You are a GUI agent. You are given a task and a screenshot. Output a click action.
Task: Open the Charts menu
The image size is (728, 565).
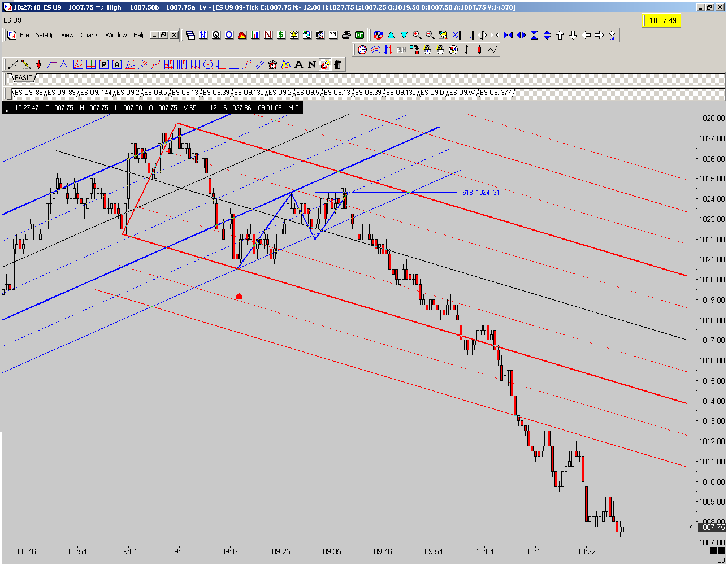(89, 35)
